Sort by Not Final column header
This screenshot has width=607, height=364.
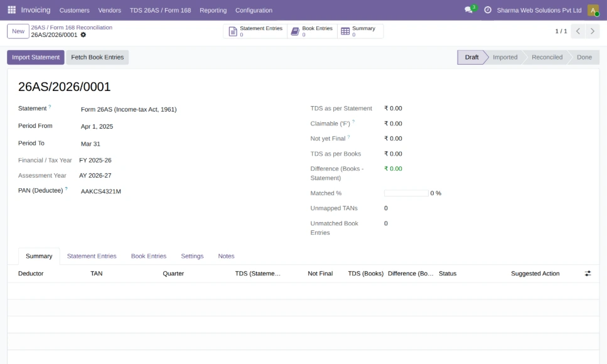320,274
